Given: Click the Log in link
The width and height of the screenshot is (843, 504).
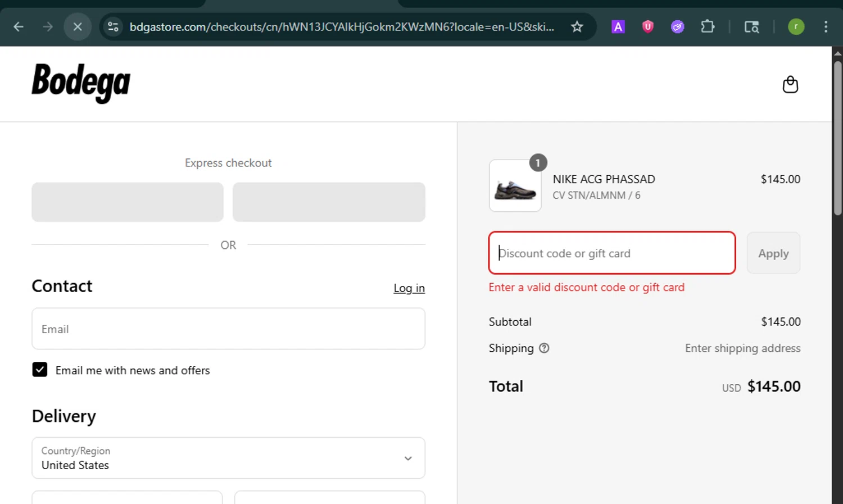Looking at the screenshot, I should coord(409,288).
